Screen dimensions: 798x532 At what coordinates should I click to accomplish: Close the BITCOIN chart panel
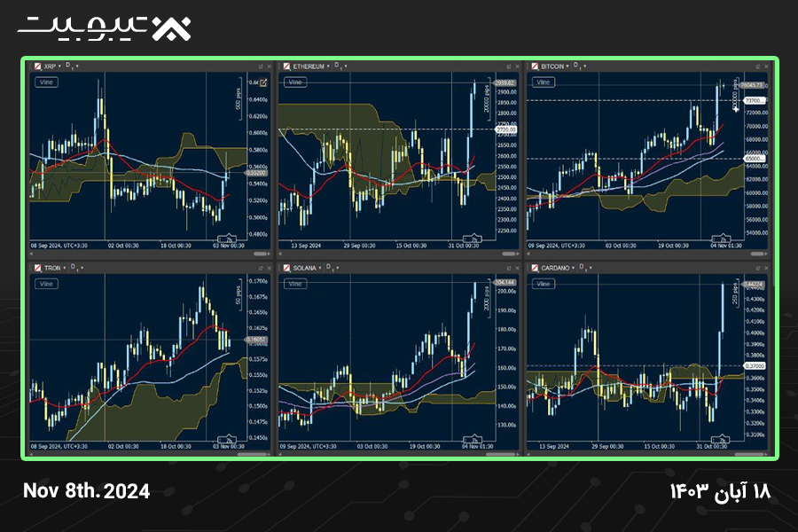(766, 66)
